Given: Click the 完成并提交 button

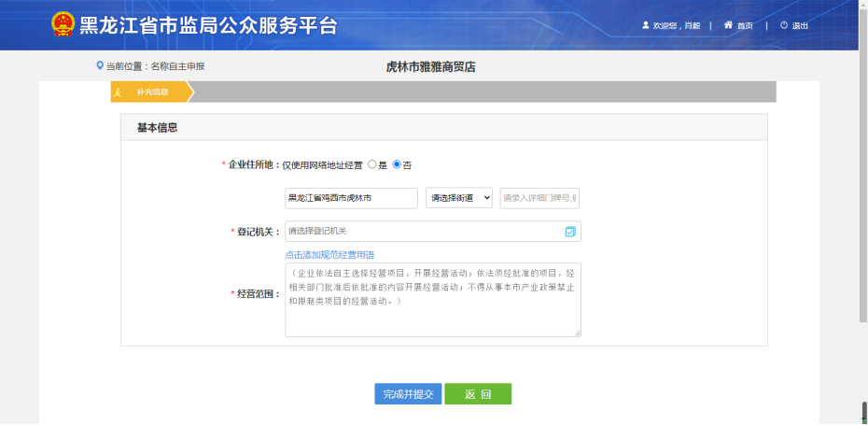Looking at the screenshot, I should pos(408,394).
